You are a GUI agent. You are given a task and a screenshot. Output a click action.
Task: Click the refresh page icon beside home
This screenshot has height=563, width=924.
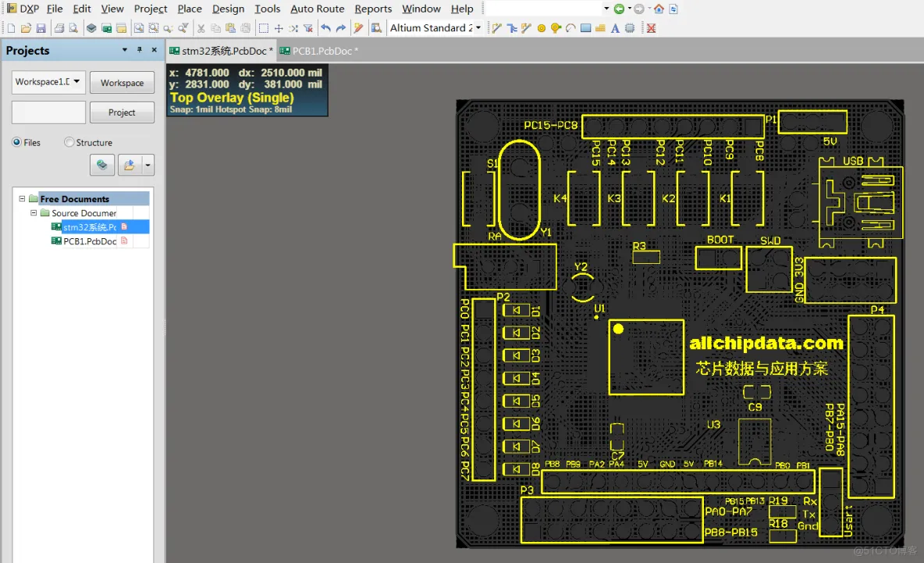coord(673,9)
